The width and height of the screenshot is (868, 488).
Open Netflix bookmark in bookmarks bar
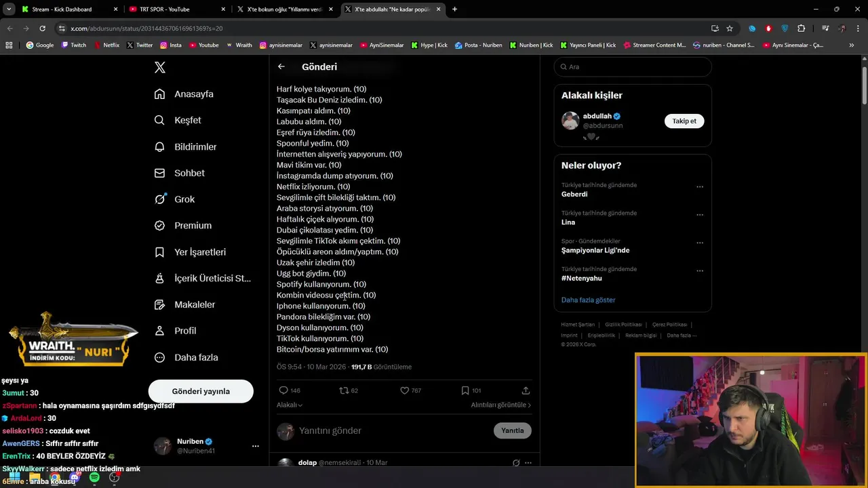pos(106,45)
